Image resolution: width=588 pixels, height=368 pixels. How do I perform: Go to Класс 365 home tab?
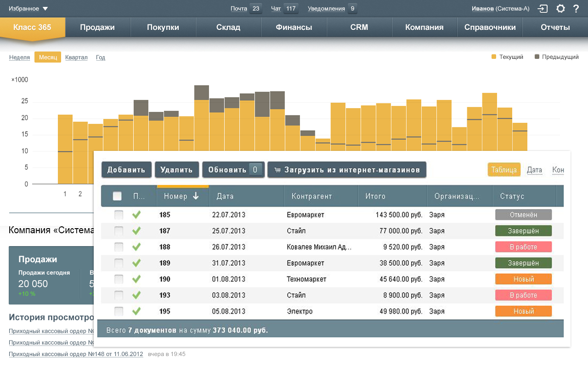coord(32,28)
